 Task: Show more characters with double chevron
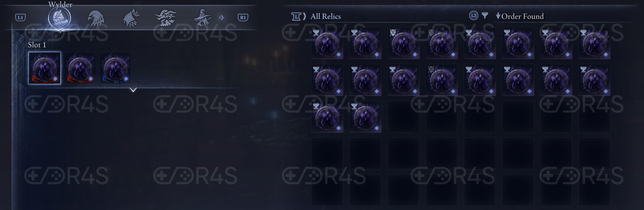click(x=221, y=18)
